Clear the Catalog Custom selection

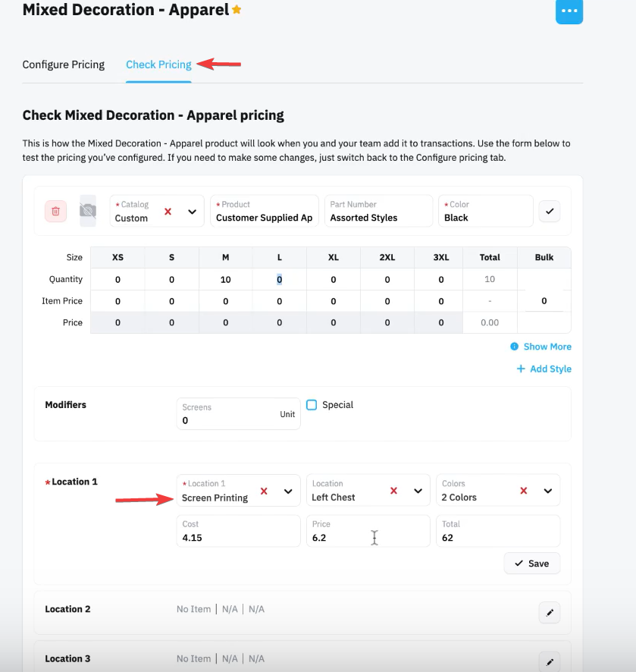pyautogui.click(x=168, y=212)
